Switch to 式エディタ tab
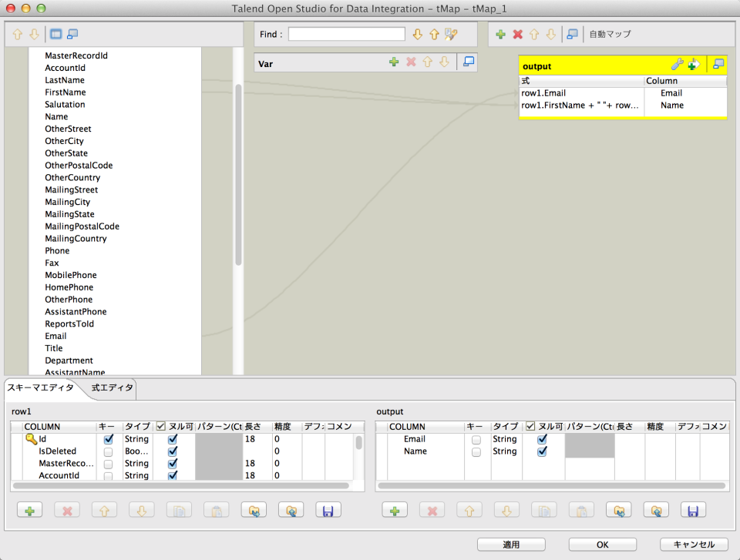740x560 pixels. [x=112, y=387]
